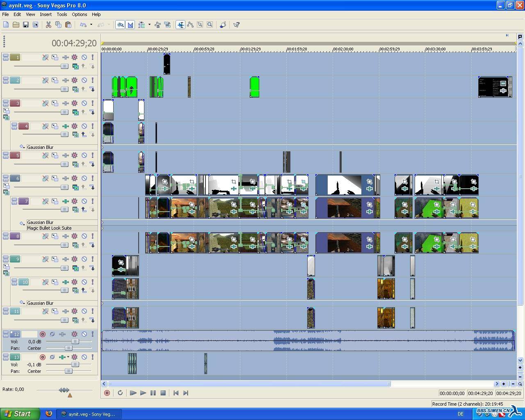
Task: Open the compositing mode button on track 6
Action: pyautogui.click(x=75, y=187)
